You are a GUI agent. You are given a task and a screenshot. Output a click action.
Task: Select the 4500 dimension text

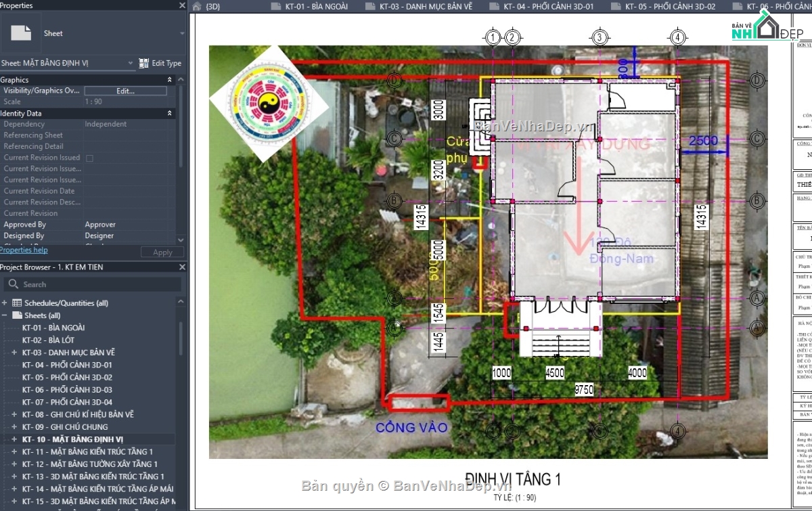555,373
